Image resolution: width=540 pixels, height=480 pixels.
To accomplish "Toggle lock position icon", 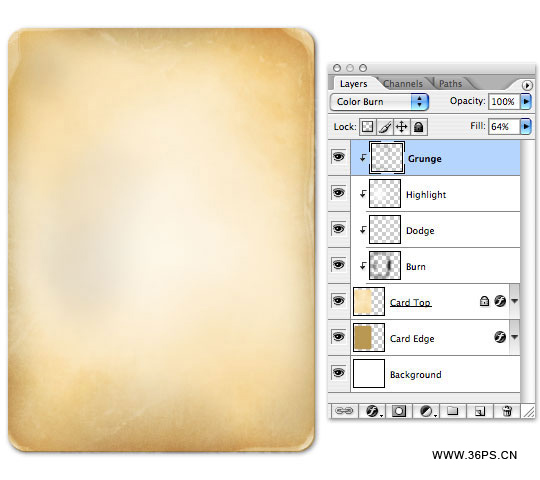I will pos(402,127).
